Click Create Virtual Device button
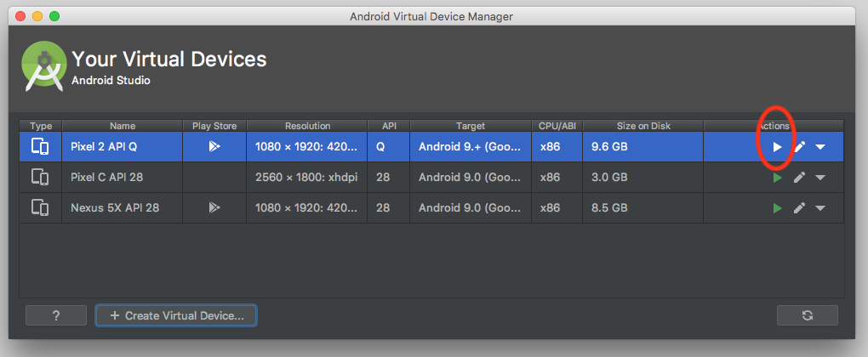The height and width of the screenshot is (357, 868). 176,315
